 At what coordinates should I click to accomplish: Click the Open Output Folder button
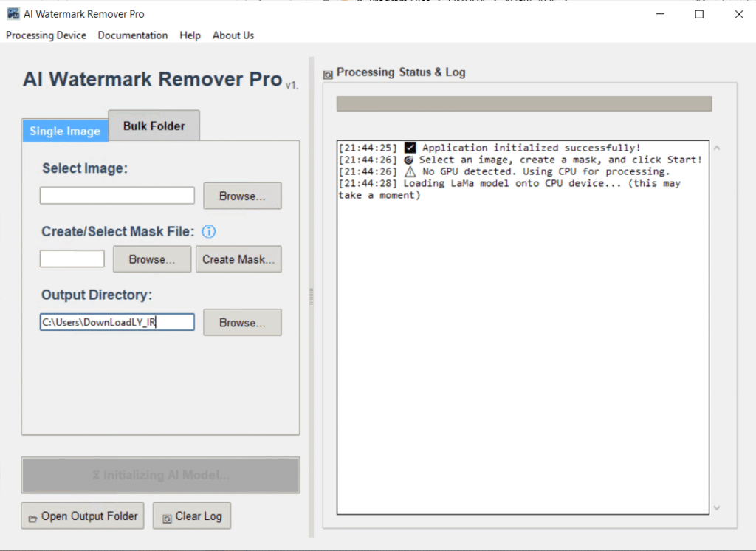[82, 516]
